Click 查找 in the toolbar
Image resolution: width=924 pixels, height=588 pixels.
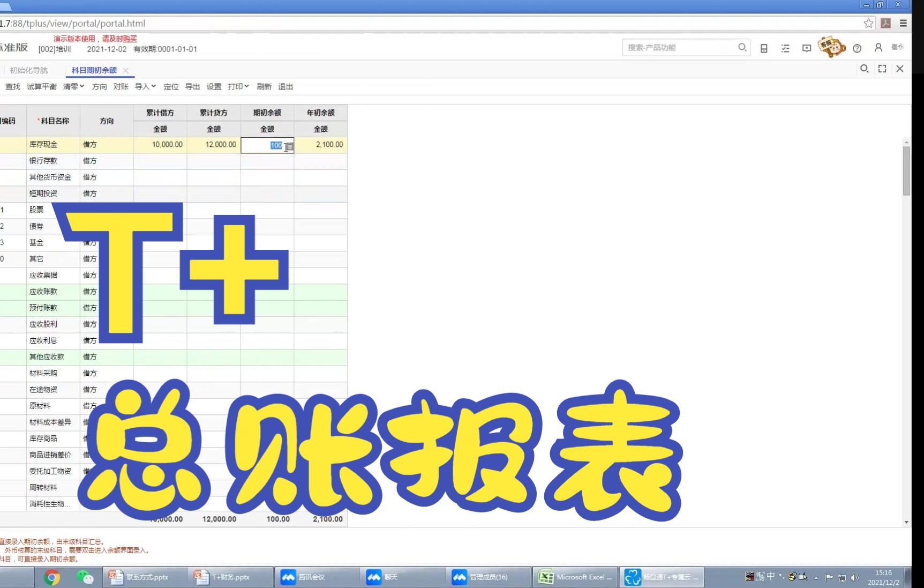[x=13, y=86]
